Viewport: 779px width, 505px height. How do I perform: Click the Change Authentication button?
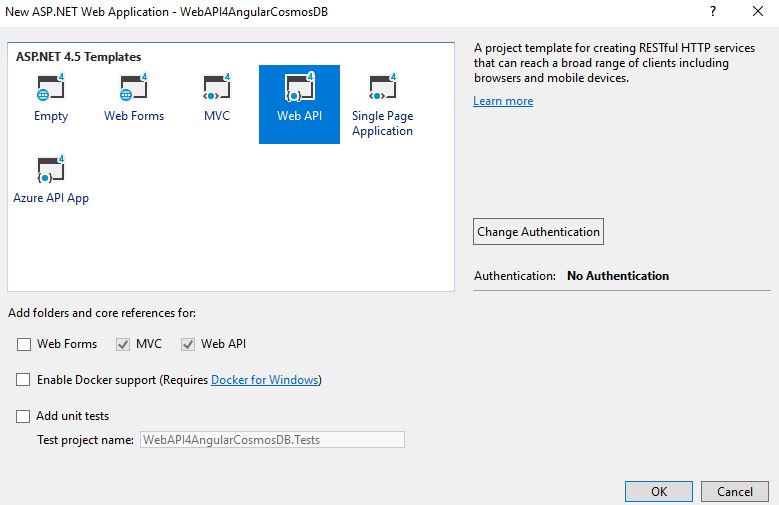click(538, 232)
